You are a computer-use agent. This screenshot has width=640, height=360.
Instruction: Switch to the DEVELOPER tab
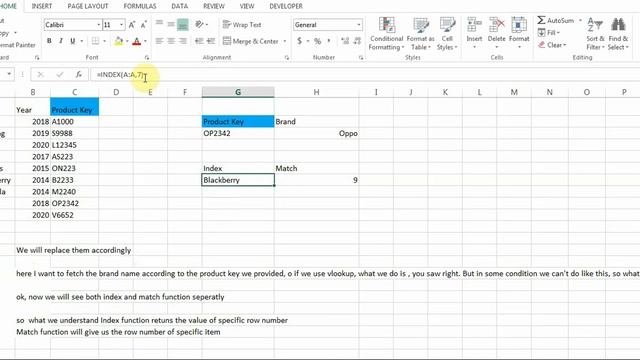[286, 6]
